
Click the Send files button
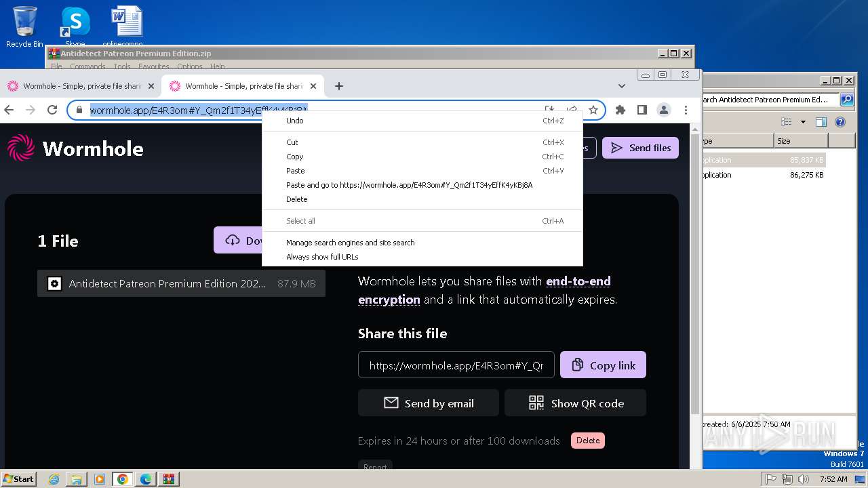pos(640,148)
